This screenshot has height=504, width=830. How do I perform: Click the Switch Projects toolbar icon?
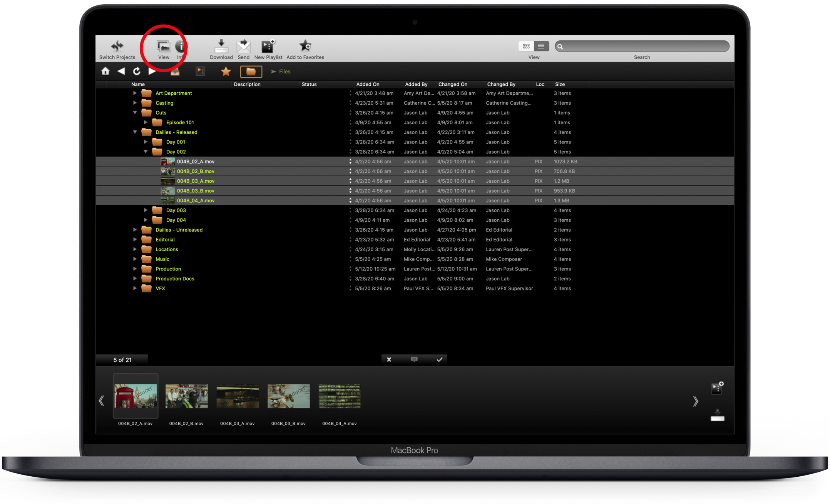pyautogui.click(x=117, y=47)
